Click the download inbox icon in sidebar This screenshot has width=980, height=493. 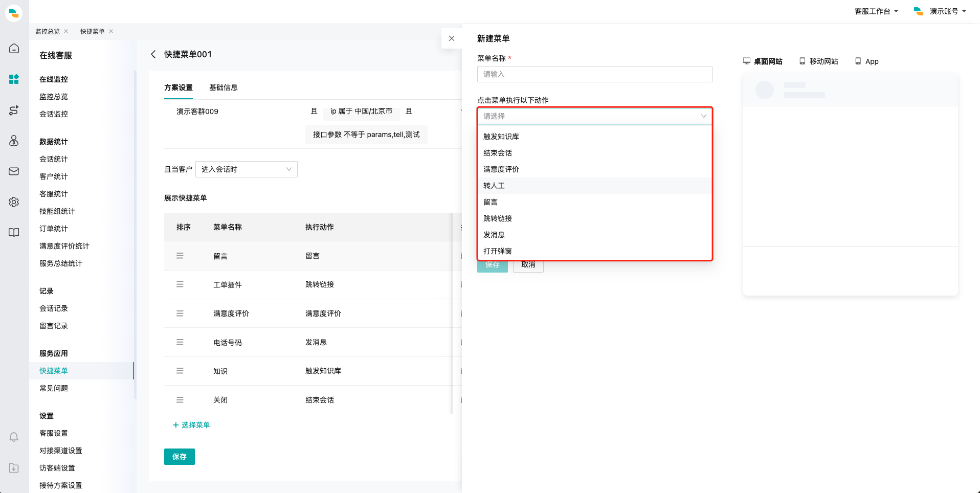14,468
